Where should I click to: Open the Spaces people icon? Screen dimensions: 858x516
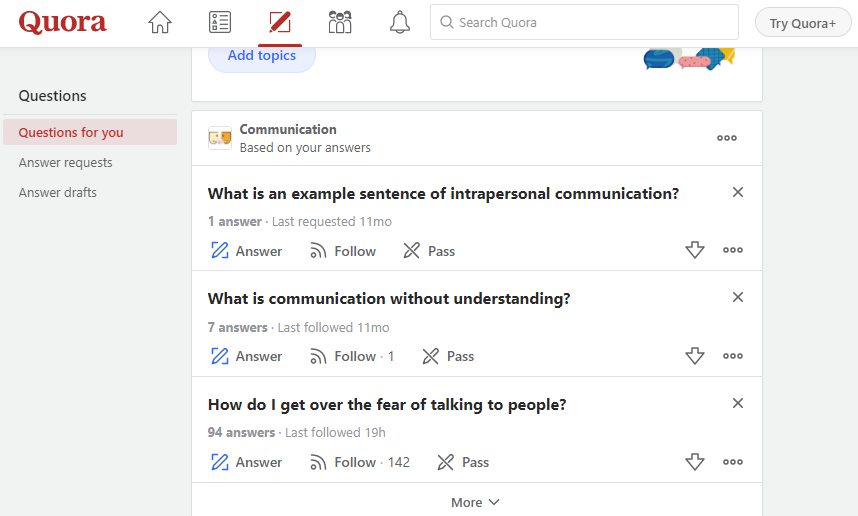point(340,22)
